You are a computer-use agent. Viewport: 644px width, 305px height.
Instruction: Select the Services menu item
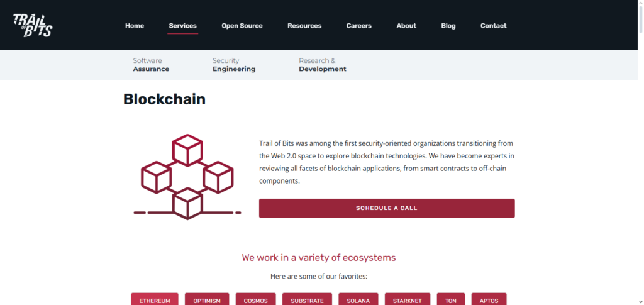click(x=182, y=26)
